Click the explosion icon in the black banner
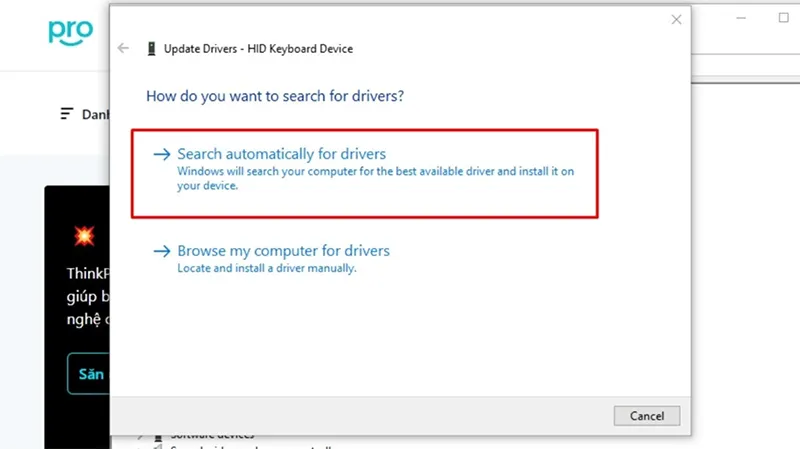 click(x=83, y=235)
